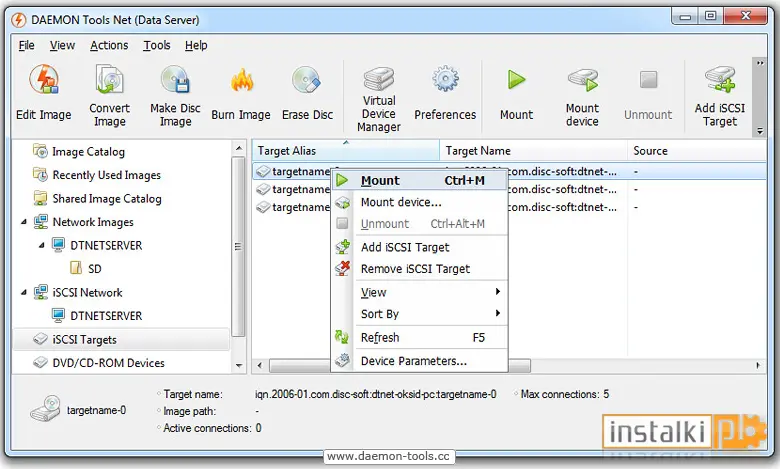Open the File menu
Image resolution: width=780 pixels, height=469 pixels.
coord(26,45)
